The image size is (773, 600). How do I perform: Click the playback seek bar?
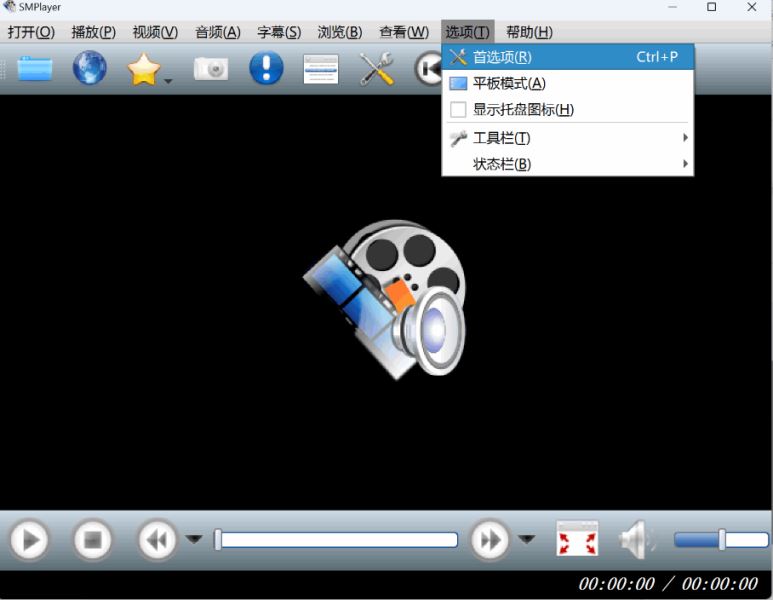(x=336, y=540)
